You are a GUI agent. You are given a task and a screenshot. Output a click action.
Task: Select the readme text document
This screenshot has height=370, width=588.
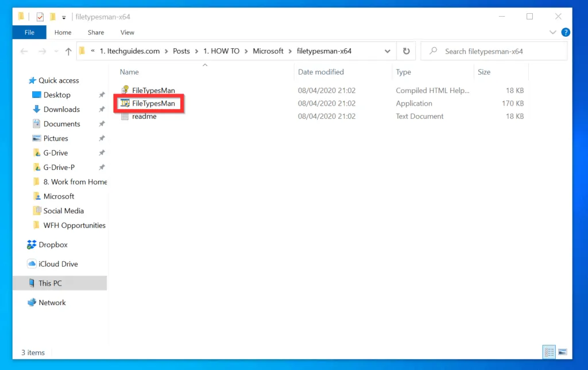[x=144, y=116]
